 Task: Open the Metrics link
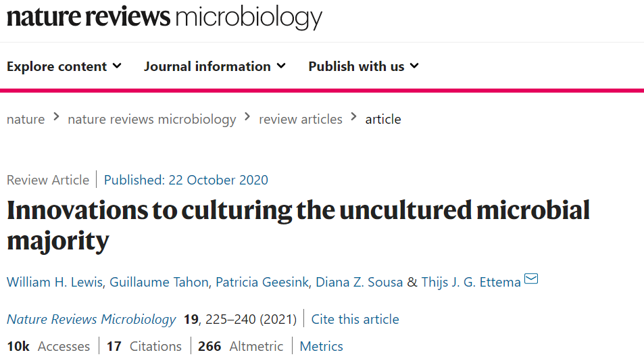pyautogui.click(x=321, y=346)
